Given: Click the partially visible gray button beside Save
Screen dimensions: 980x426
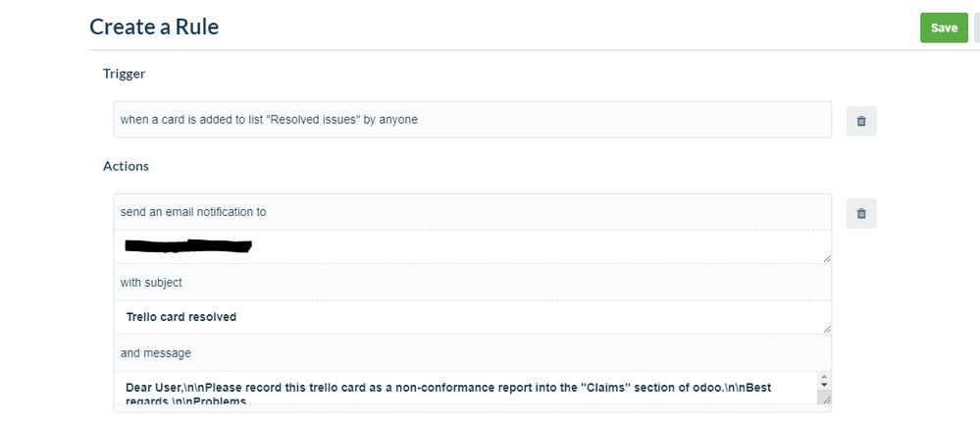Looking at the screenshot, I should click(x=977, y=27).
